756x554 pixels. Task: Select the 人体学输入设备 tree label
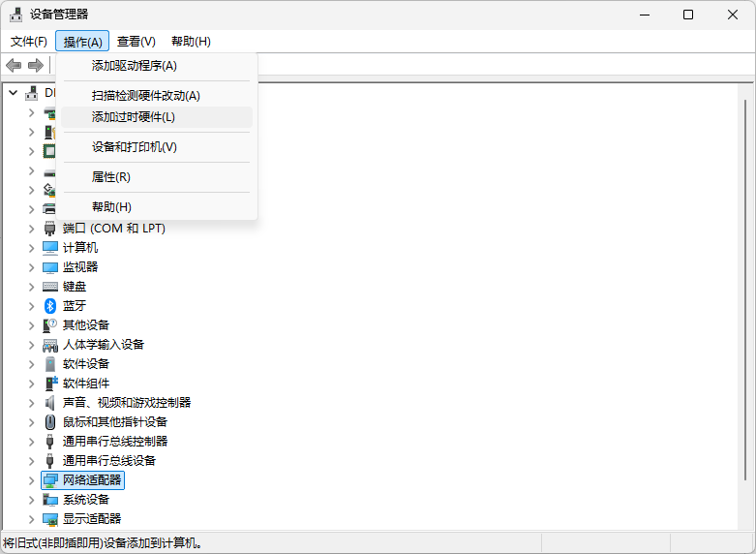point(104,345)
